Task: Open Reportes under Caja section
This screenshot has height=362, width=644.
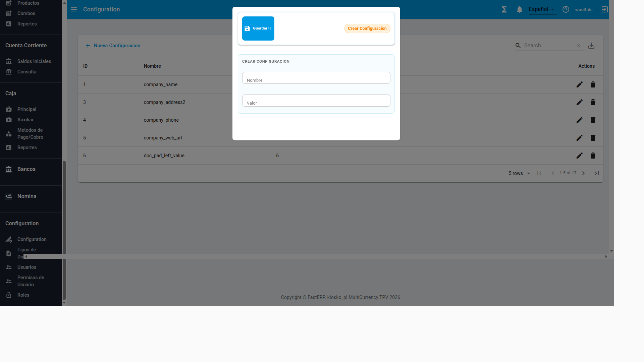Action: click(x=27, y=147)
